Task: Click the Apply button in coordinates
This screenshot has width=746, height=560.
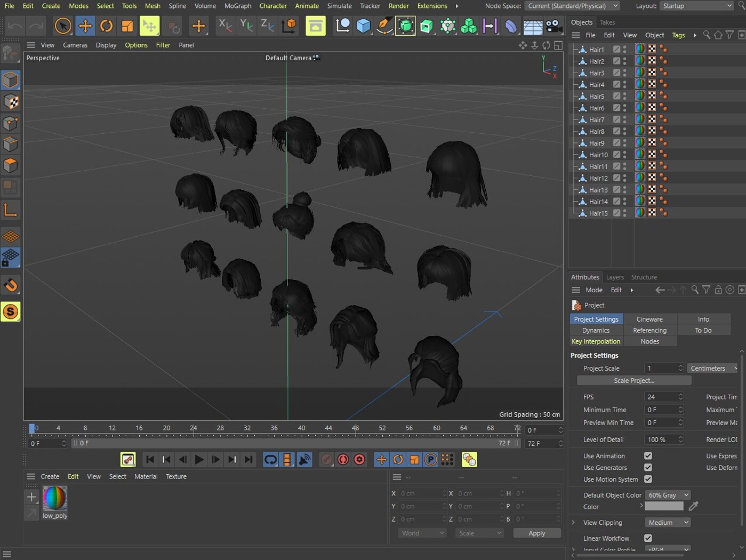Action: click(x=536, y=533)
